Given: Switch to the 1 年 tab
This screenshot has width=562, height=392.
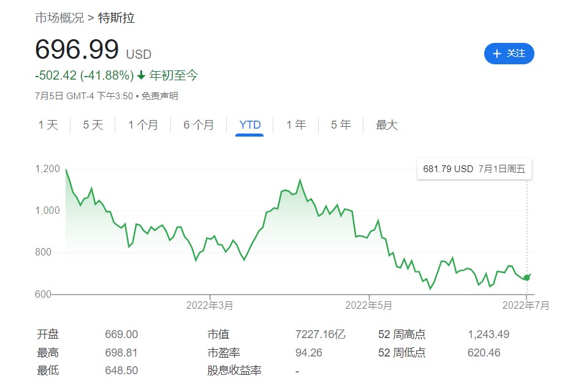Looking at the screenshot, I should tap(296, 125).
